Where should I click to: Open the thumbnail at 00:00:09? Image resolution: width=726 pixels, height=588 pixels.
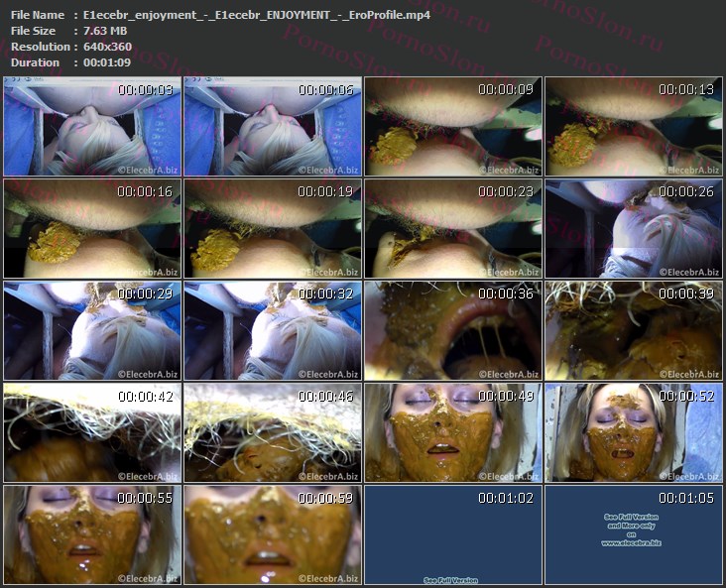[453, 127]
